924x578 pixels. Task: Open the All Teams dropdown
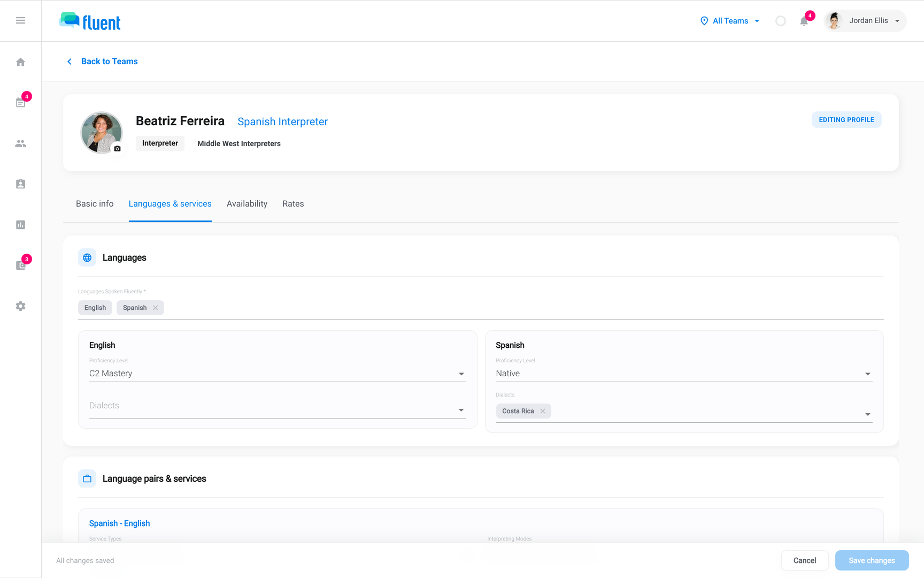point(730,21)
